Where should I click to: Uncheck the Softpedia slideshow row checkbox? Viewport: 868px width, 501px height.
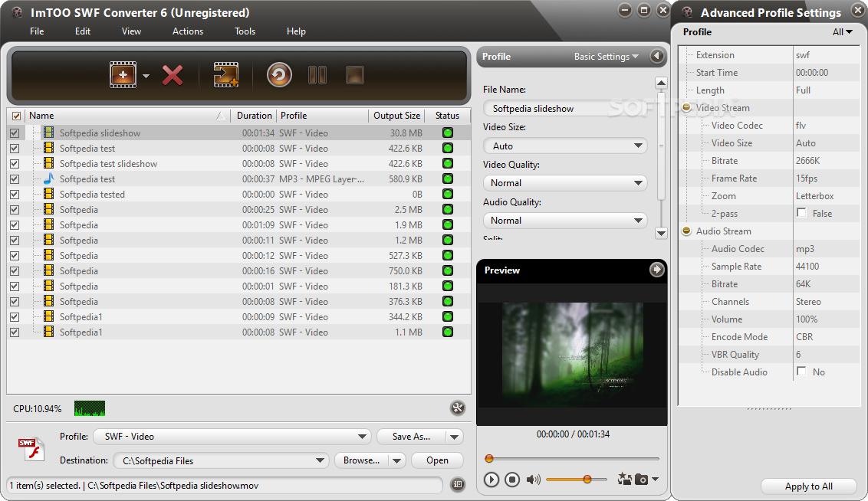point(15,133)
